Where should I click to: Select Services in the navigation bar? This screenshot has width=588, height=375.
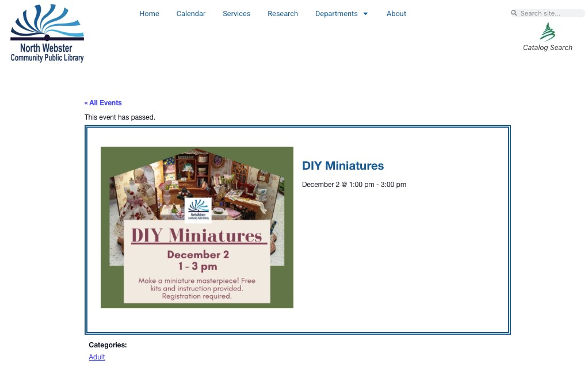[x=236, y=14]
